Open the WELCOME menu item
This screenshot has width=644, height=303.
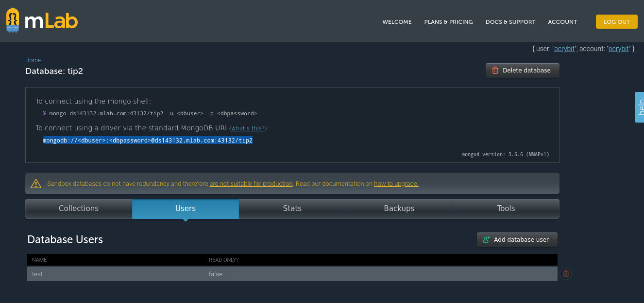click(397, 22)
